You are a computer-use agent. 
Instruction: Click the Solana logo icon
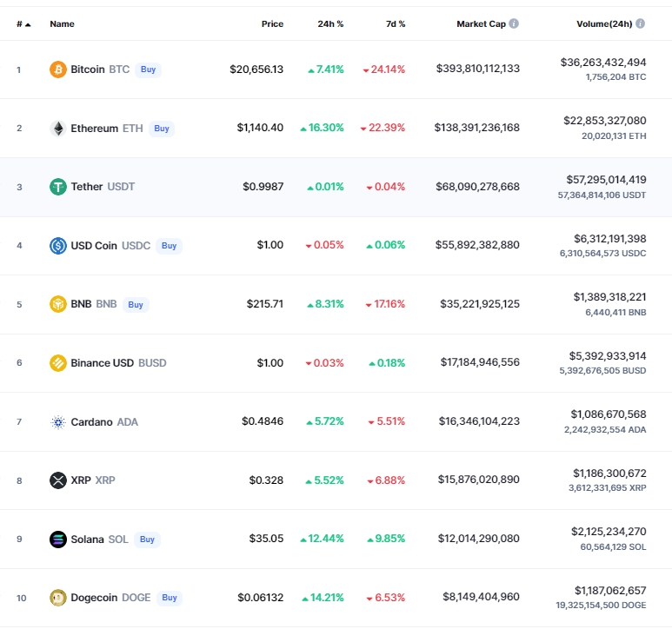pos(58,540)
